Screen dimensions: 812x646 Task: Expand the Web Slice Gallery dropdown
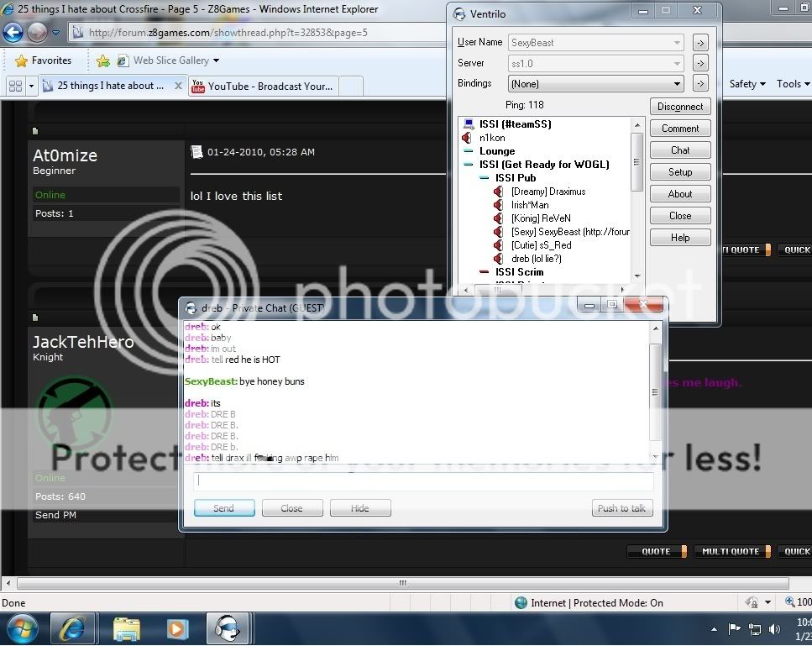tap(216, 60)
